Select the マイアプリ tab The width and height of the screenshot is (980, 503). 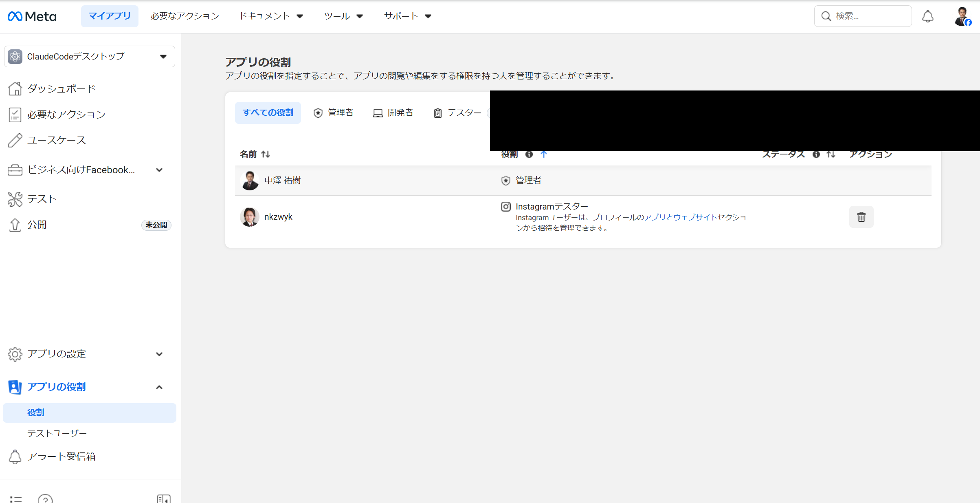[110, 16]
